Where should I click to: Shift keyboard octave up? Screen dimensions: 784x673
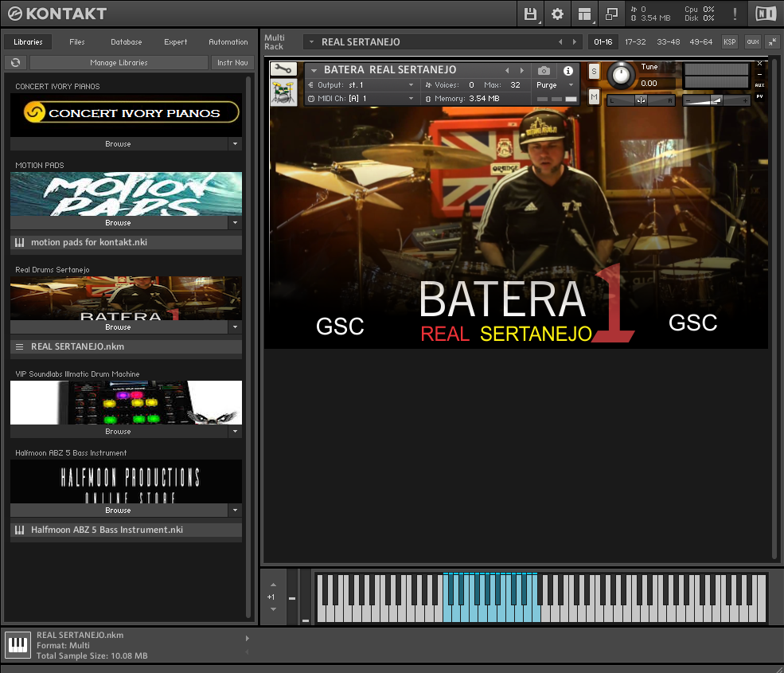[273, 585]
